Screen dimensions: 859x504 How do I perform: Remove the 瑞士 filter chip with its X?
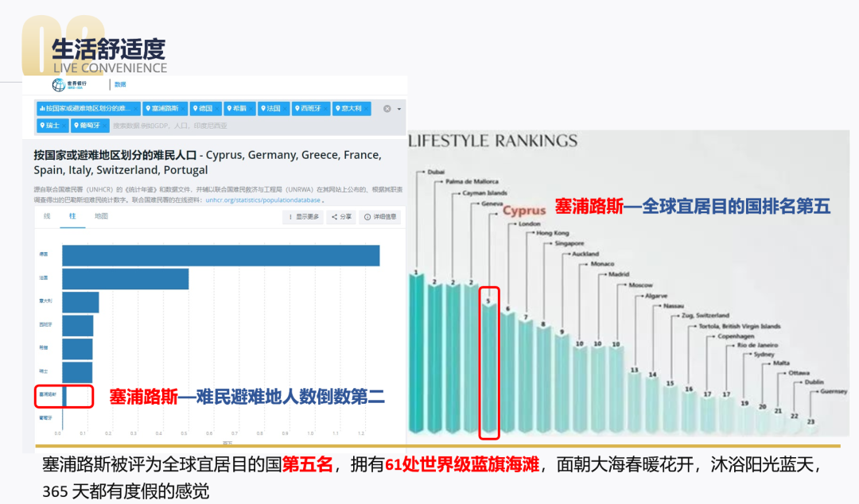[x=64, y=125]
